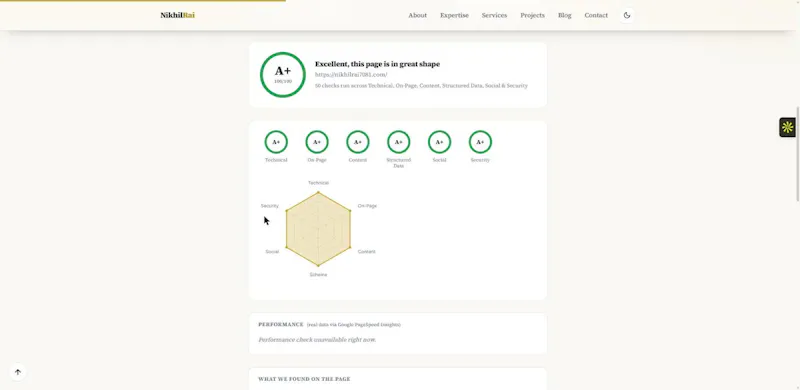Open the nikhilrai7081.com URL link

[351, 75]
